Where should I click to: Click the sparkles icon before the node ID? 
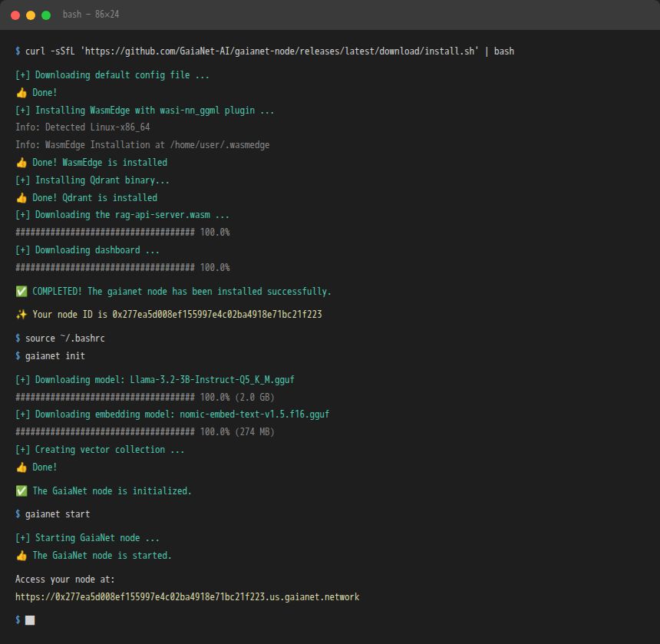pos(20,314)
